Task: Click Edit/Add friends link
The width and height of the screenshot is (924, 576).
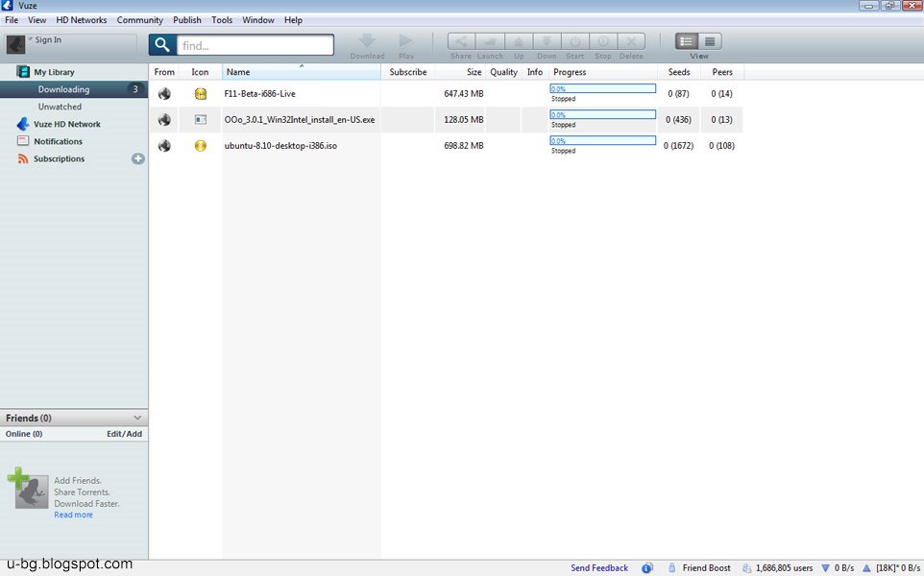Action: tap(124, 434)
